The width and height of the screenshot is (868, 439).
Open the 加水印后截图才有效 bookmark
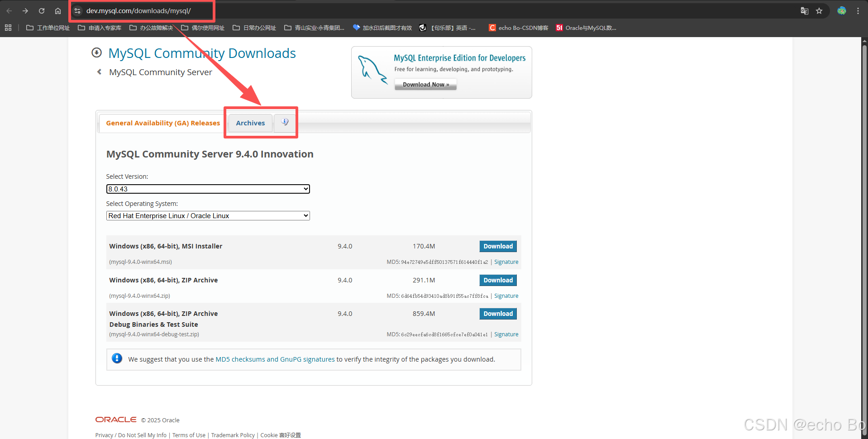coord(382,28)
